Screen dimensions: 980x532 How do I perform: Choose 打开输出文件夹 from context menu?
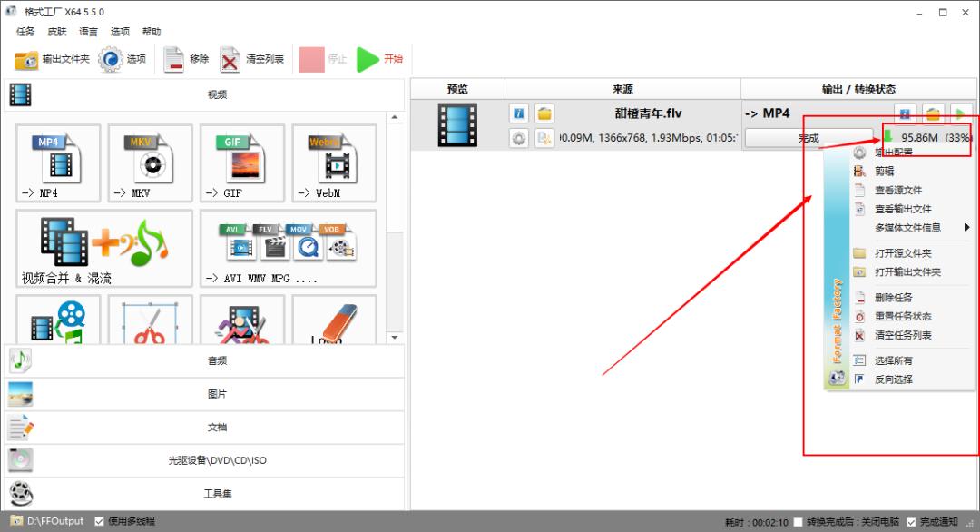[x=911, y=272]
